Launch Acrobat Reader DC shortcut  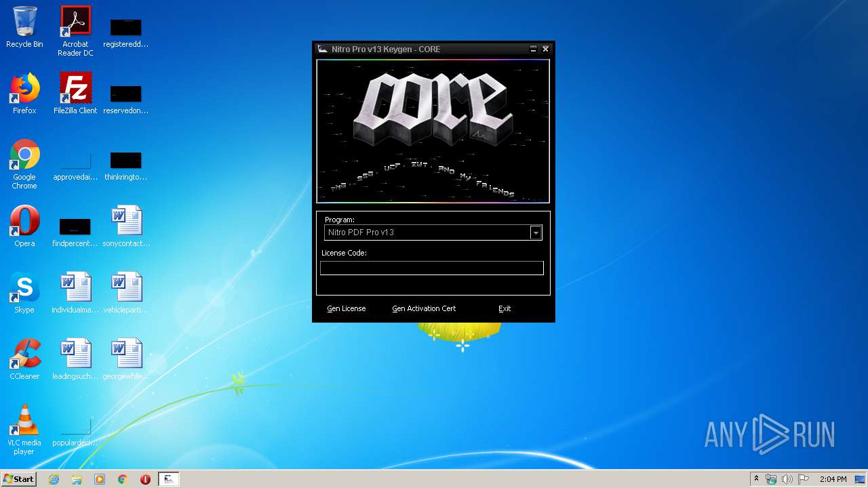point(75,31)
